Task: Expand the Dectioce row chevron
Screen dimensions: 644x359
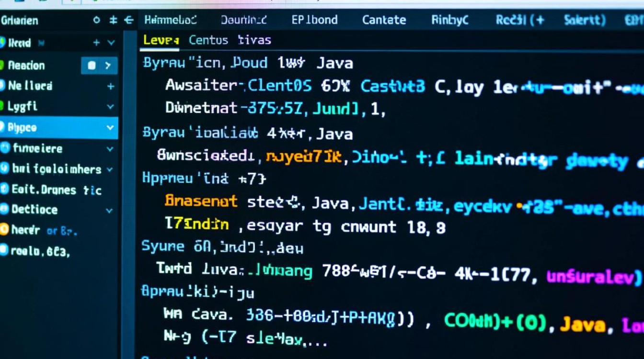Action: pos(109,210)
